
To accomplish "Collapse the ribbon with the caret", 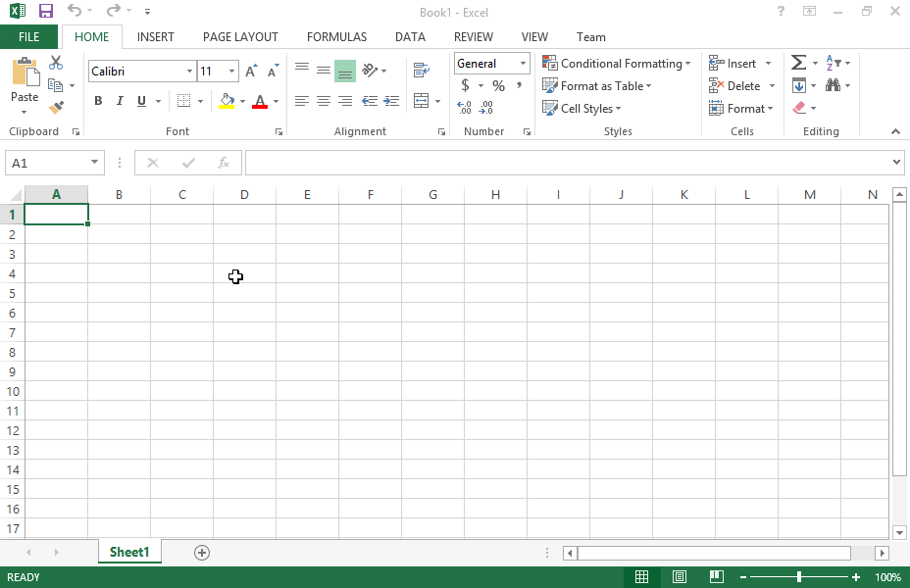I will point(895,131).
